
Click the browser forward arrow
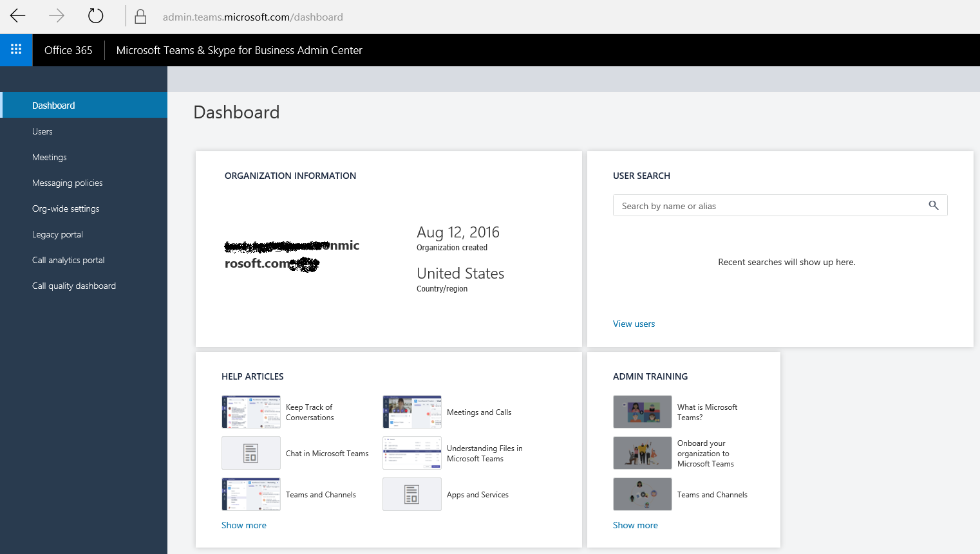pyautogui.click(x=57, y=16)
